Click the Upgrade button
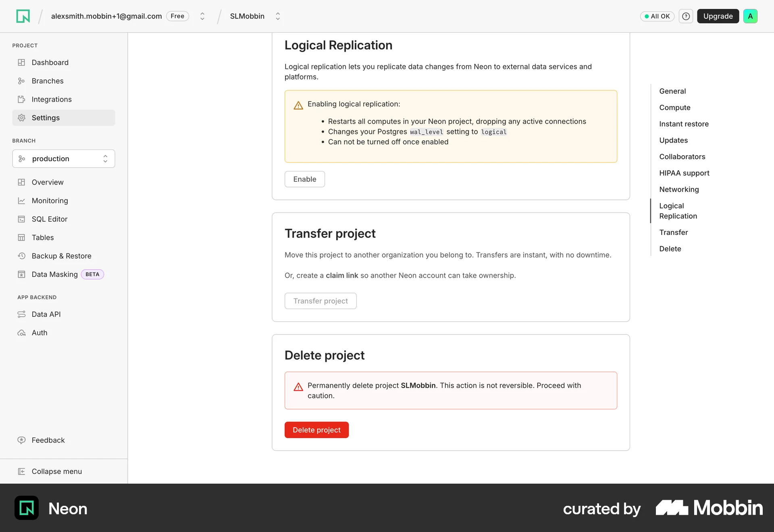The image size is (774, 532). tap(718, 16)
